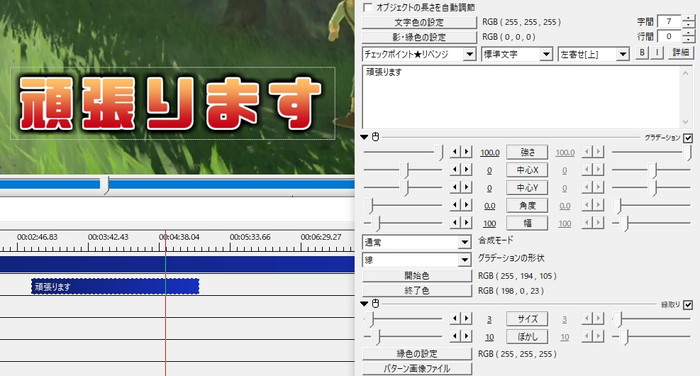Screen dimensions: 700x376
Task: Click the 角度 angle button
Action: click(x=527, y=205)
